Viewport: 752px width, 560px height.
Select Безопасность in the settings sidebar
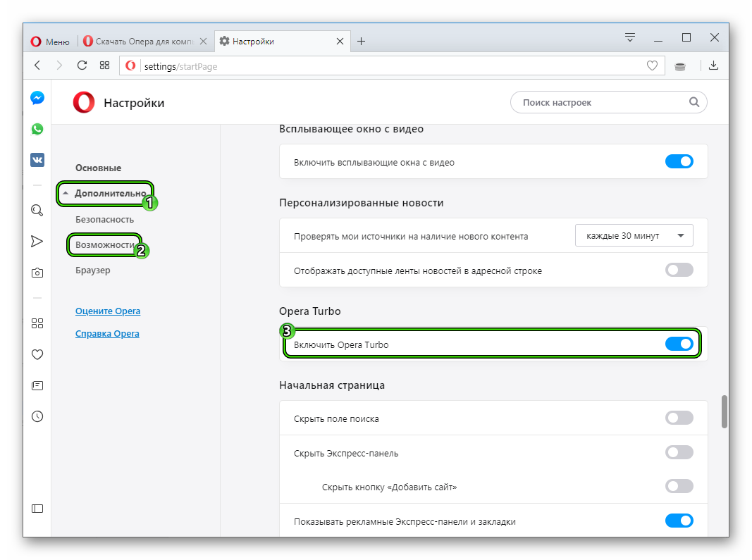tap(104, 219)
